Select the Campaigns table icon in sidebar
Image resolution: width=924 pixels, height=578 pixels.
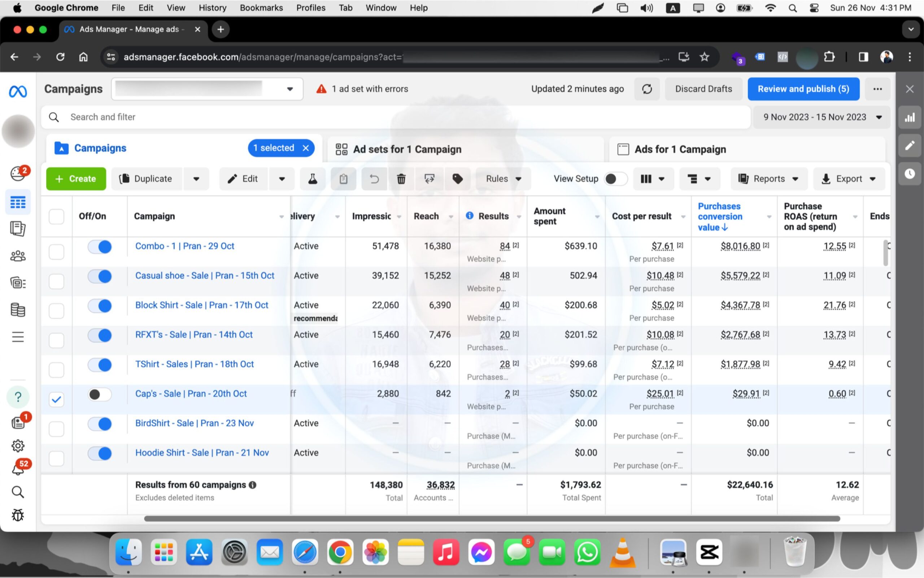tap(18, 202)
